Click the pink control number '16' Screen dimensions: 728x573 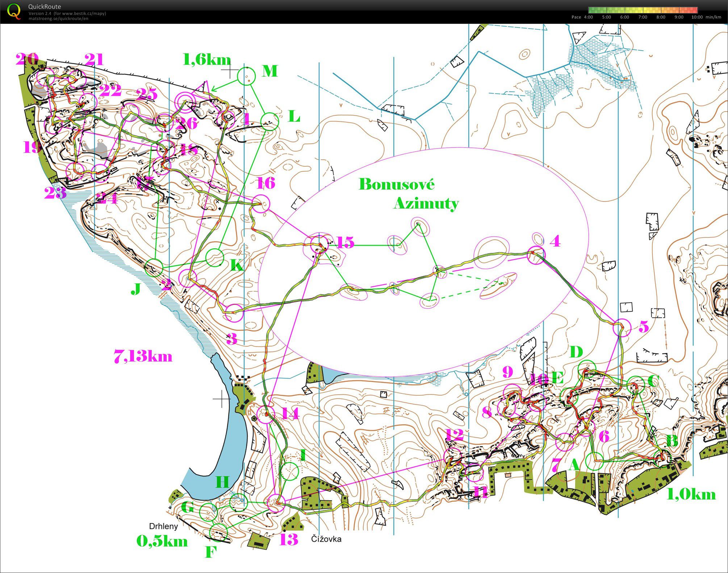pos(266,183)
